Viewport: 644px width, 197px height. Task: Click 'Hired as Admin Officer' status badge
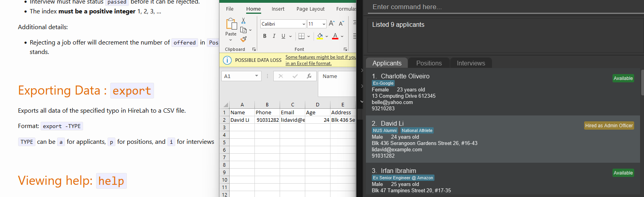point(609,126)
